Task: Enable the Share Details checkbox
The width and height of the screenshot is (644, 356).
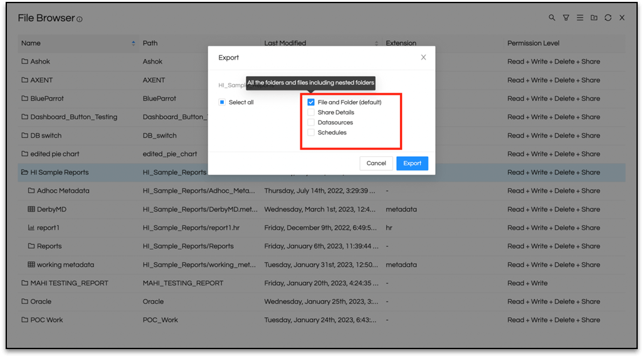Action: [x=311, y=112]
